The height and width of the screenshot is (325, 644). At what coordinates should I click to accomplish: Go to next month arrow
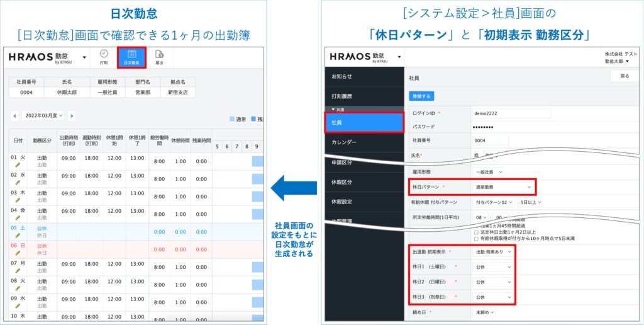point(72,116)
